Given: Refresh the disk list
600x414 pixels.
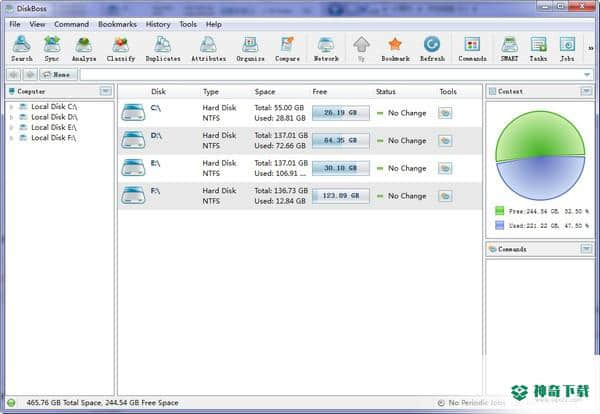Looking at the screenshot, I should pyautogui.click(x=432, y=49).
